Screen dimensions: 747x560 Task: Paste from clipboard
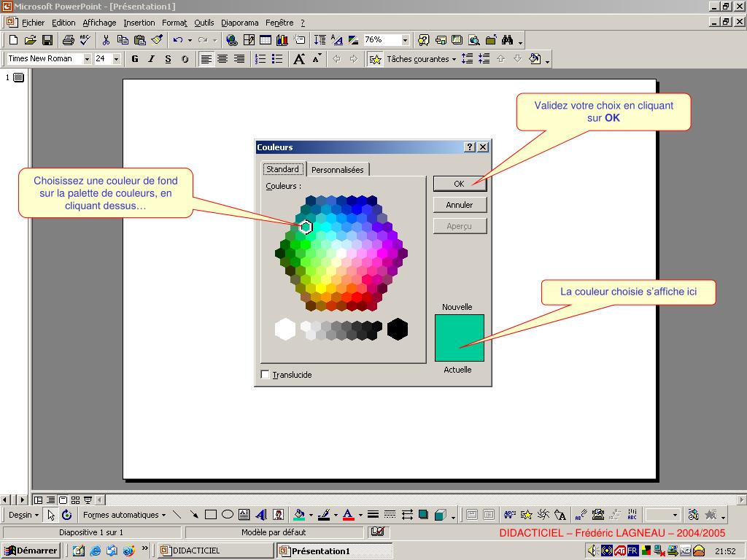pyautogui.click(x=139, y=40)
